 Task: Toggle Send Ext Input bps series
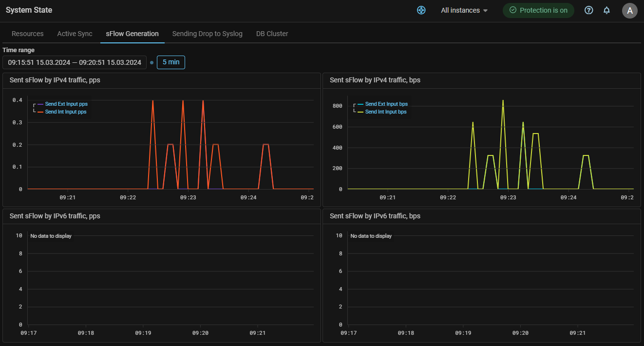click(386, 104)
